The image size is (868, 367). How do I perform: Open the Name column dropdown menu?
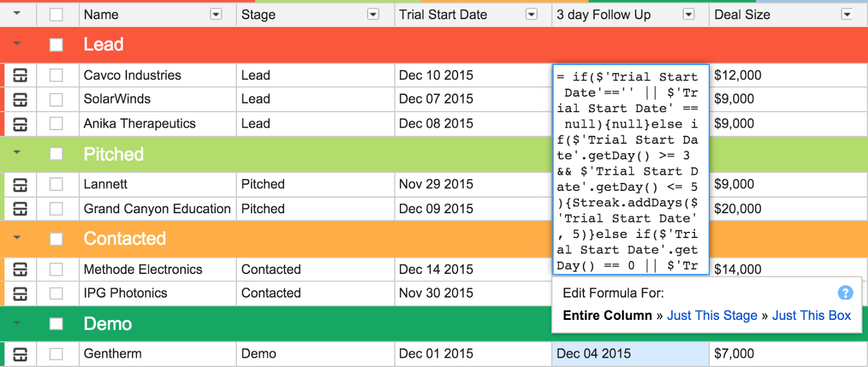216,15
